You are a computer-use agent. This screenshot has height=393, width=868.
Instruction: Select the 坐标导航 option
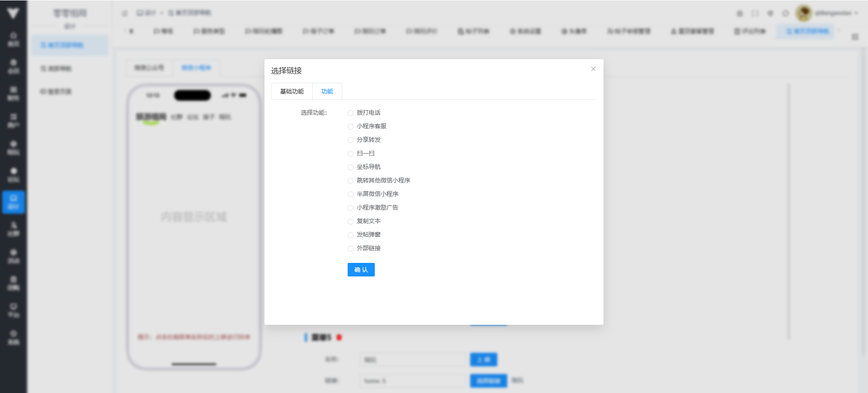(350, 167)
